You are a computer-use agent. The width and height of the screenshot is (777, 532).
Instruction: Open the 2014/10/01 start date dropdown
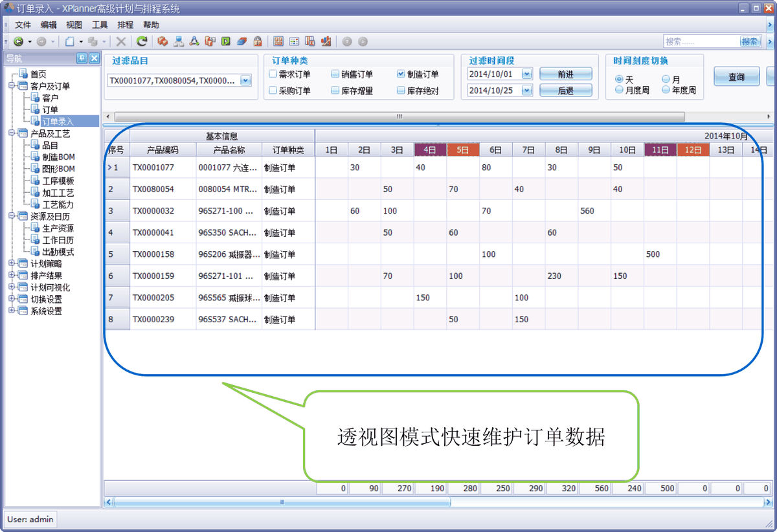click(526, 74)
